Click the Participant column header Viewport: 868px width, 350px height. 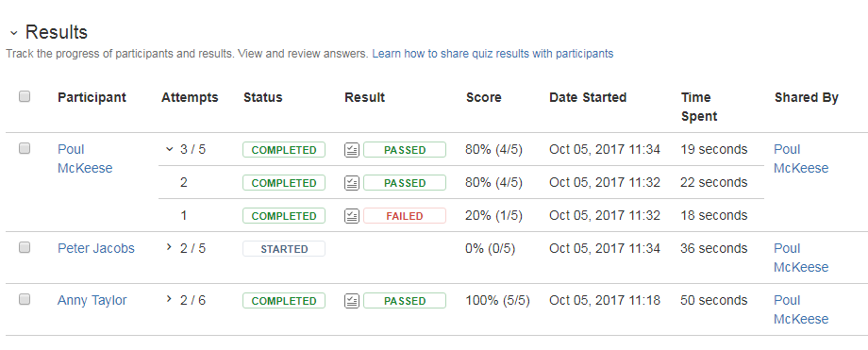92,97
